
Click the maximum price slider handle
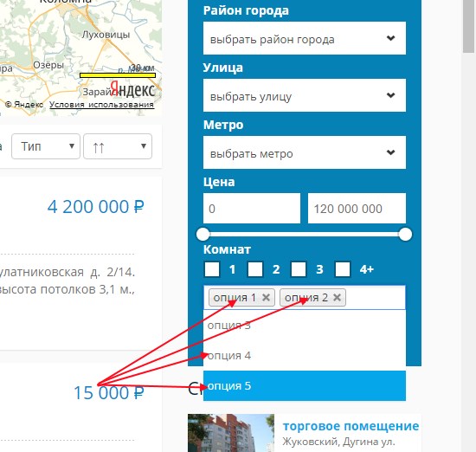(405, 234)
